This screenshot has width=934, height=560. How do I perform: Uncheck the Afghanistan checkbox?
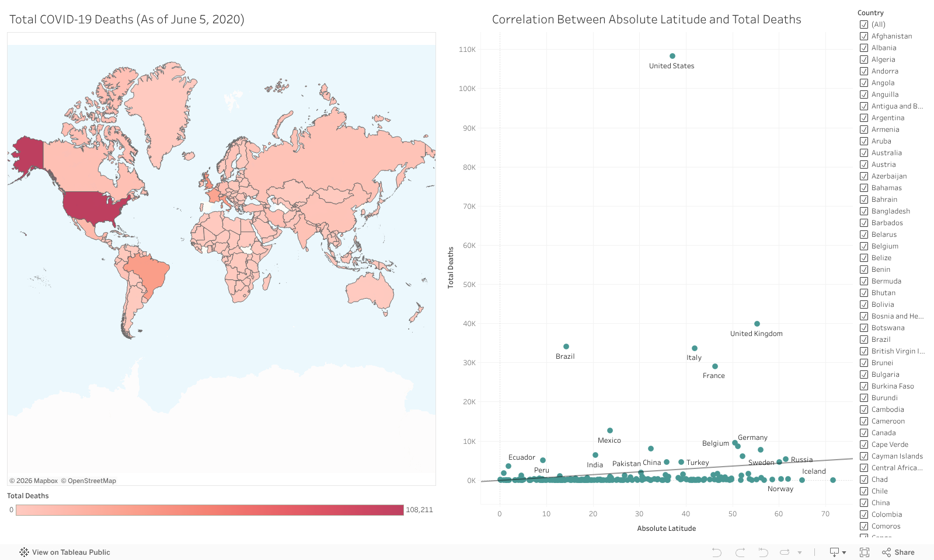coord(864,36)
